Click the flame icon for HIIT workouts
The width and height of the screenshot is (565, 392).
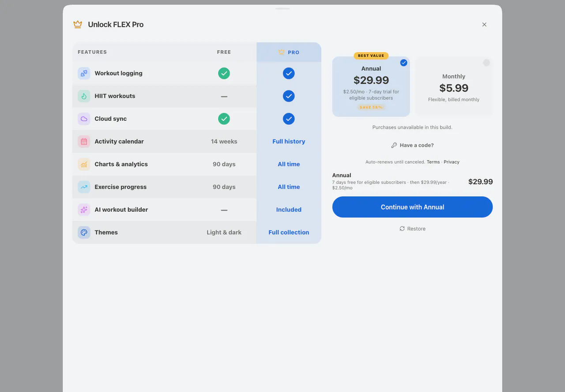point(84,96)
